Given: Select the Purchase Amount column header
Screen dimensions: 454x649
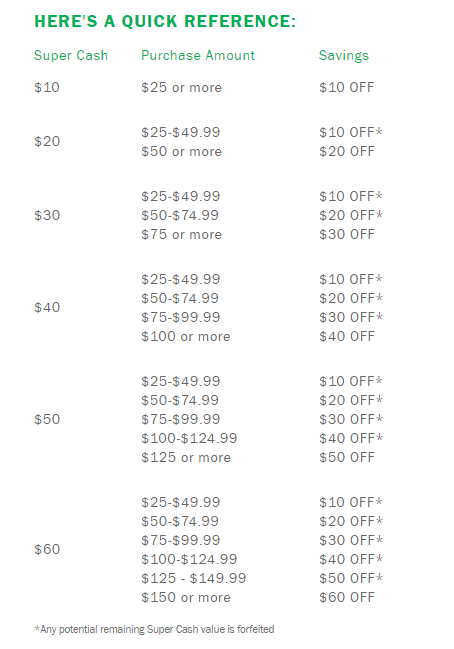Looking at the screenshot, I should 198,55.
